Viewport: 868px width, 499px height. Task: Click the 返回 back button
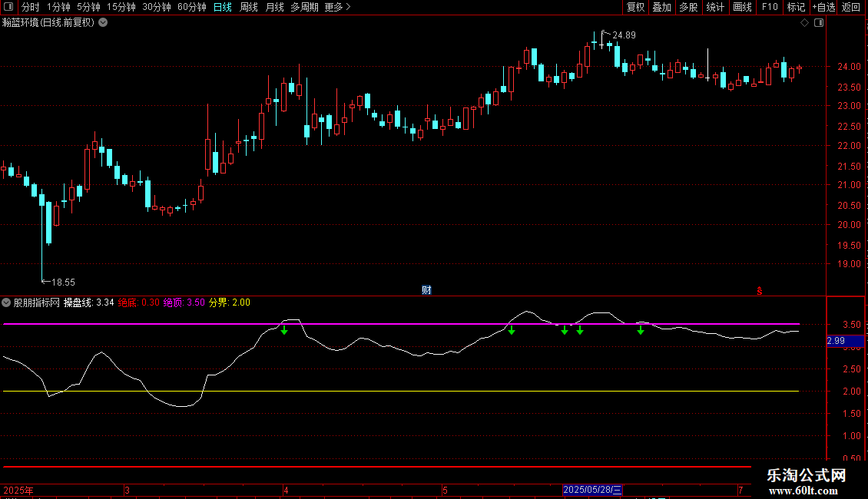tap(851, 7)
